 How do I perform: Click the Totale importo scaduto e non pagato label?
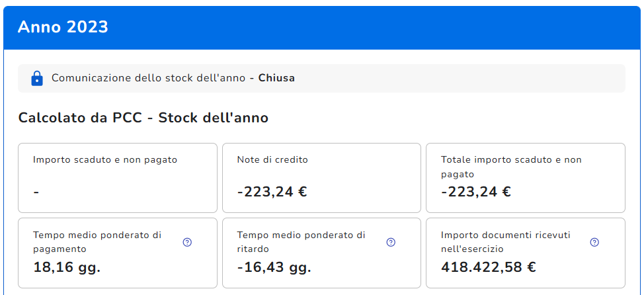511,167
